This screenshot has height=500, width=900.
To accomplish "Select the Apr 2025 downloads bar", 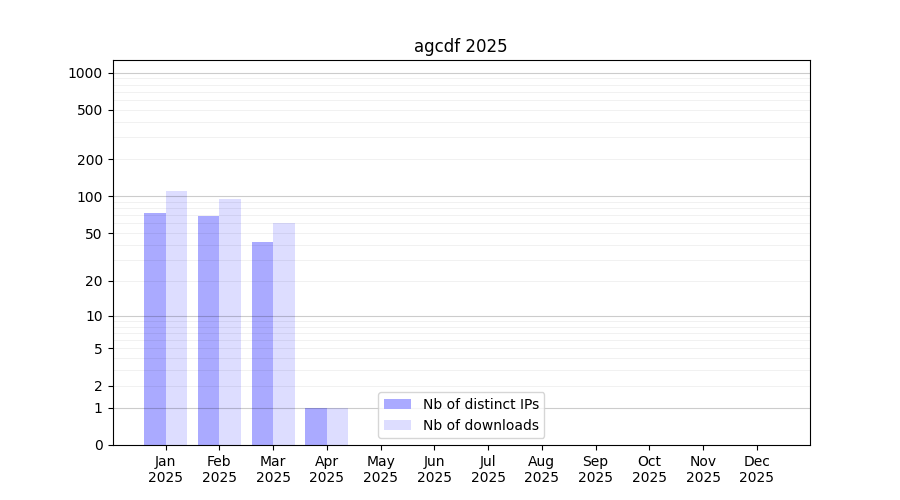I will [x=337, y=426].
